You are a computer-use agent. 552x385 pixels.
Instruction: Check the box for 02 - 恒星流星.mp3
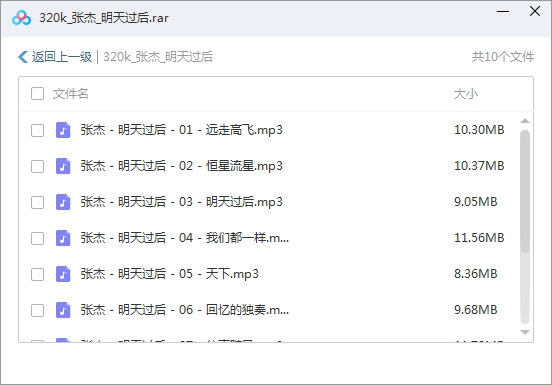pos(37,166)
